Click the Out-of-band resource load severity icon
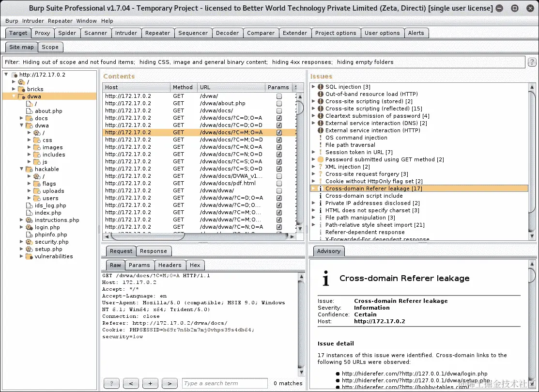The width and height of the screenshot is (539, 392). [321, 94]
